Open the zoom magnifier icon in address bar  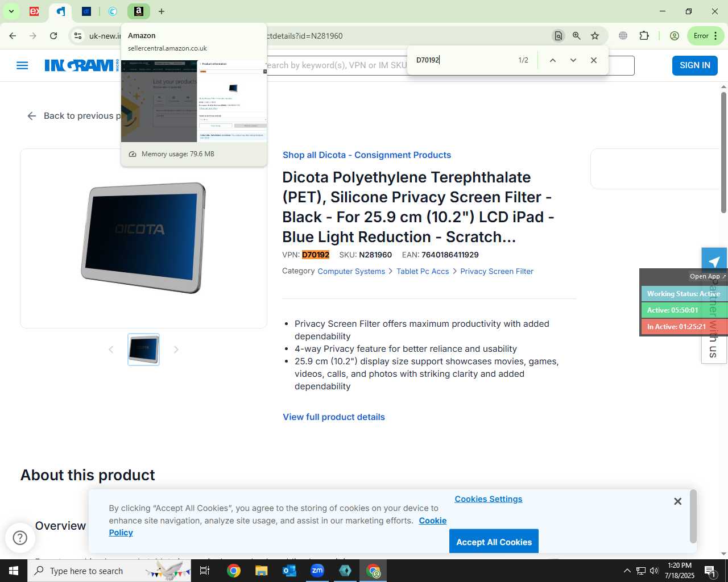[x=577, y=36]
